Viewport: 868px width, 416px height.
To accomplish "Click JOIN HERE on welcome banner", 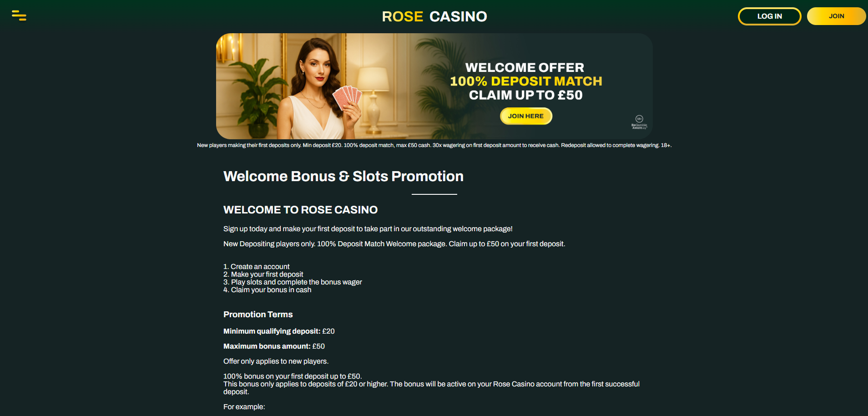I will pyautogui.click(x=526, y=116).
